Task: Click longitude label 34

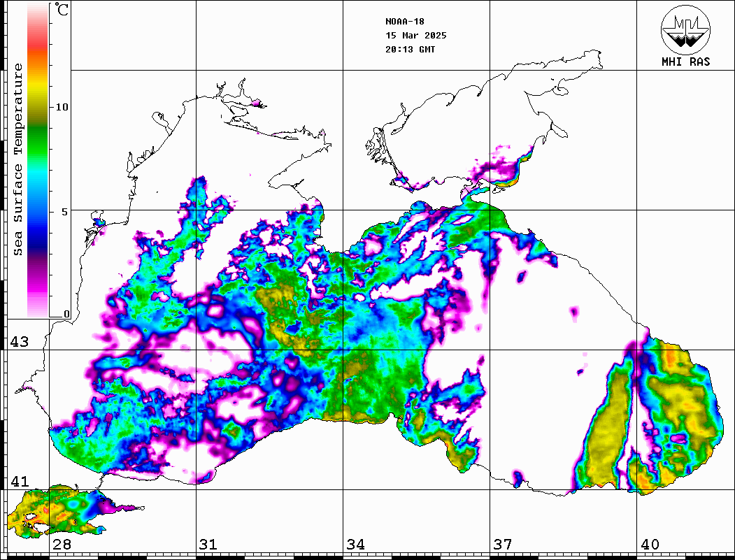Action: click(x=356, y=545)
